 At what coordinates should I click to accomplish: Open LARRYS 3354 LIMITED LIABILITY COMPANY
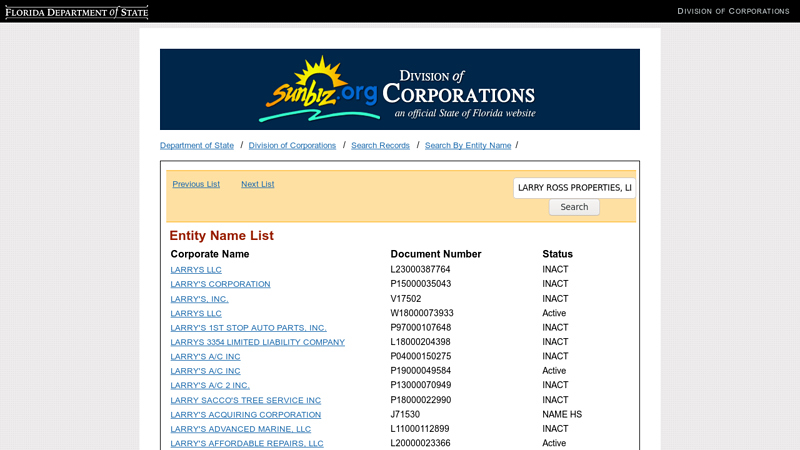coord(258,342)
